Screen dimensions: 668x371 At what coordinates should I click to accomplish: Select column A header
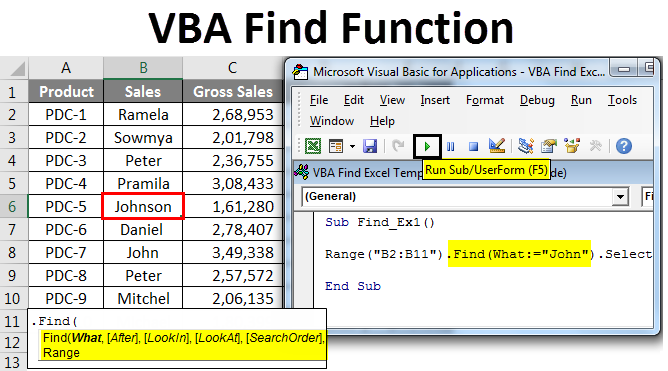point(66,68)
